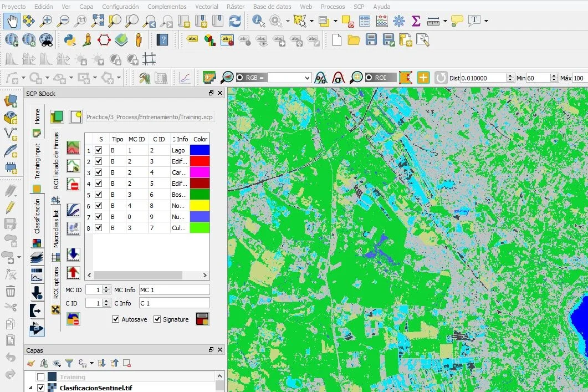This screenshot has height=392, width=588.
Task: Click the move signature up red arrow
Action: [73, 272]
